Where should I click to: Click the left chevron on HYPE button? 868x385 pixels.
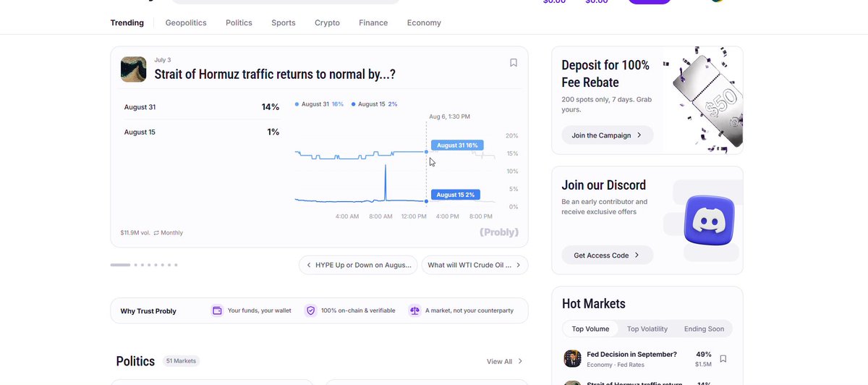[309, 265]
